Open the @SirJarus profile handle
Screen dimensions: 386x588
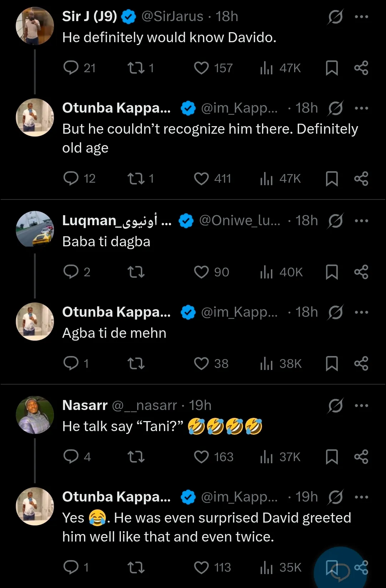tap(172, 16)
